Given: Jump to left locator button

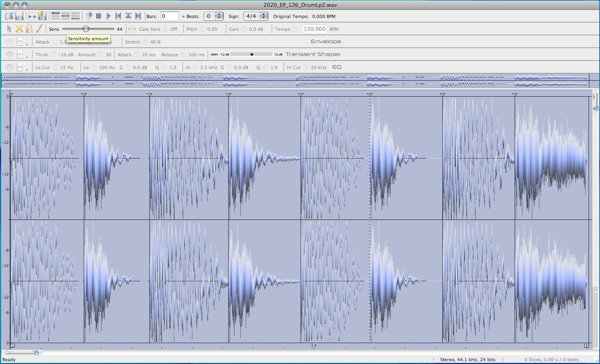Looking at the screenshot, I should 118,16.
